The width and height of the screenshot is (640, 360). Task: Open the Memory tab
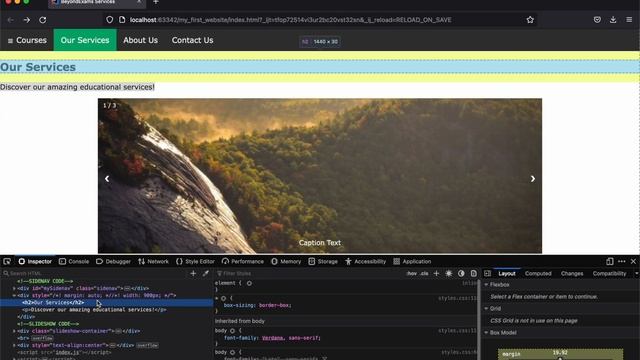[286, 262]
